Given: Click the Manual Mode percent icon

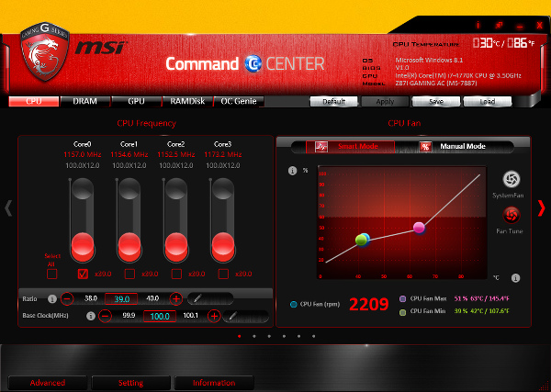Looking at the screenshot, I should [425, 147].
